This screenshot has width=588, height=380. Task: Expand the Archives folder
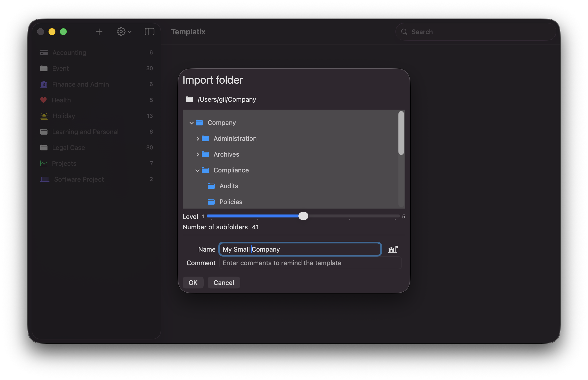click(197, 154)
